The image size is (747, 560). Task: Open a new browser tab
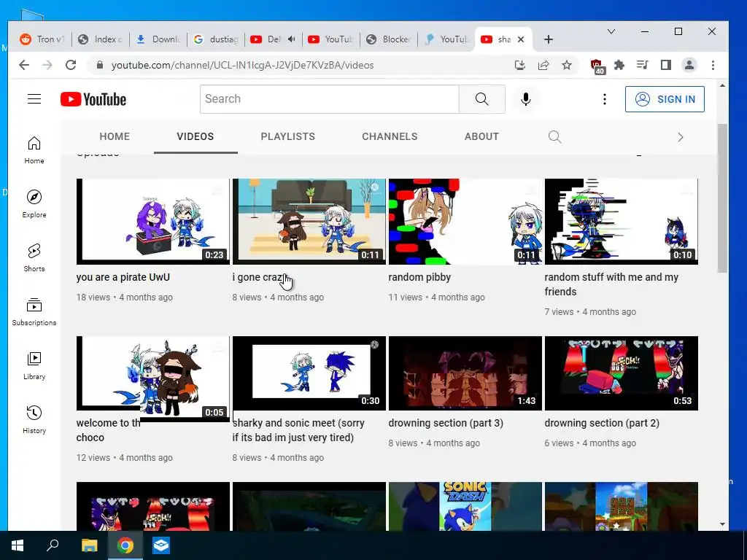pos(549,39)
